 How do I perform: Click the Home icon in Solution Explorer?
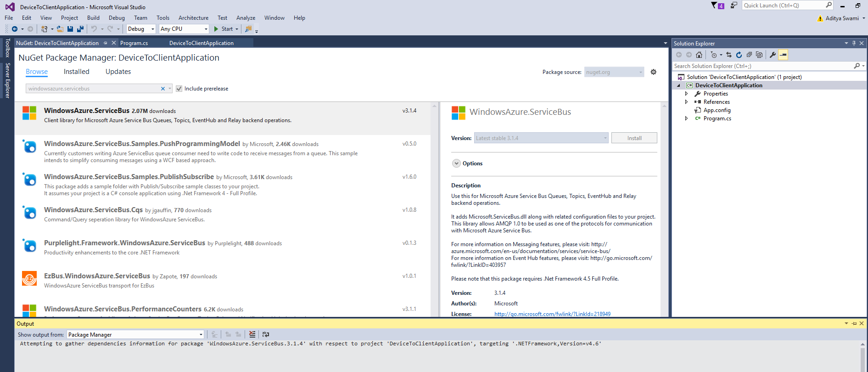point(699,55)
